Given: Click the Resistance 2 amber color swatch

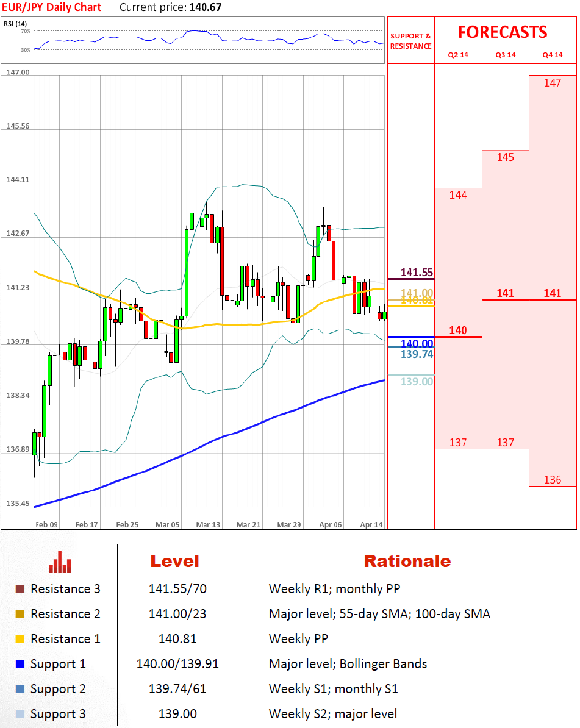Looking at the screenshot, I should tap(20, 614).
